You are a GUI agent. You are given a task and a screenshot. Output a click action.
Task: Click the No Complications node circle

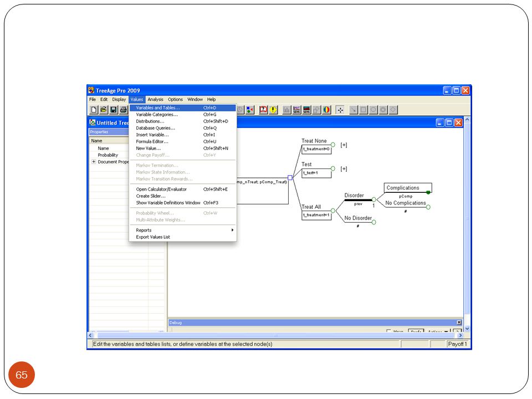pyautogui.click(x=428, y=207)
